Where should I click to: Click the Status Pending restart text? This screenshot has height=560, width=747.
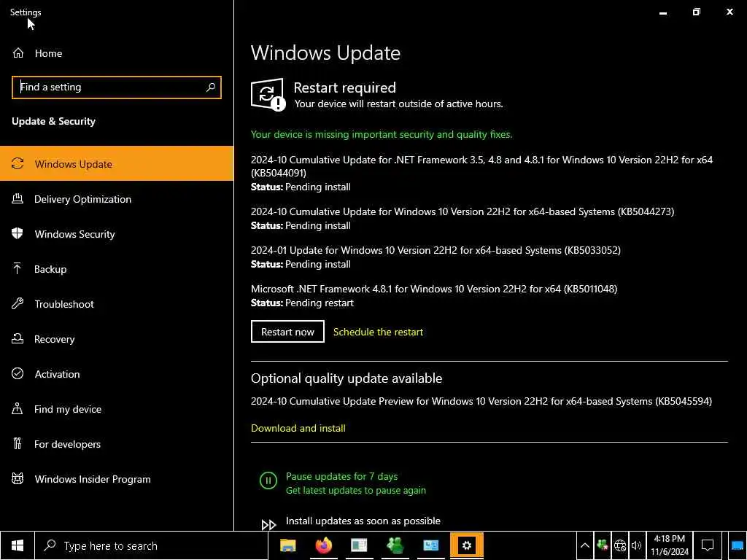pos(303,303)
